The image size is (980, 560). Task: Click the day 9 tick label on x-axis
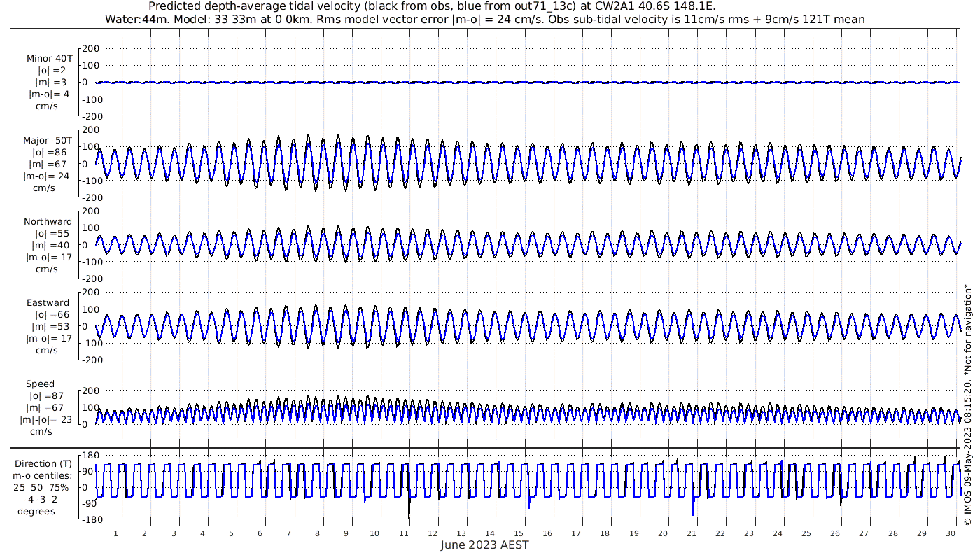pos(346,533)
